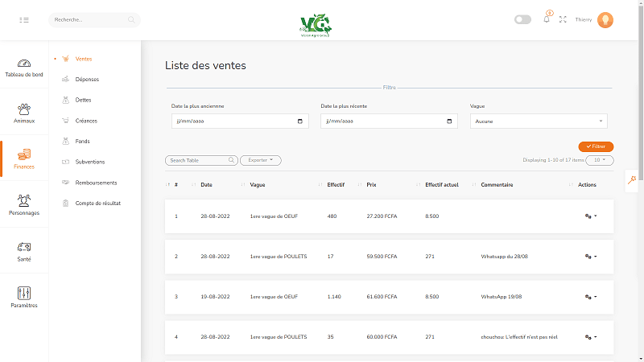Go to the Personnages section

24,205
